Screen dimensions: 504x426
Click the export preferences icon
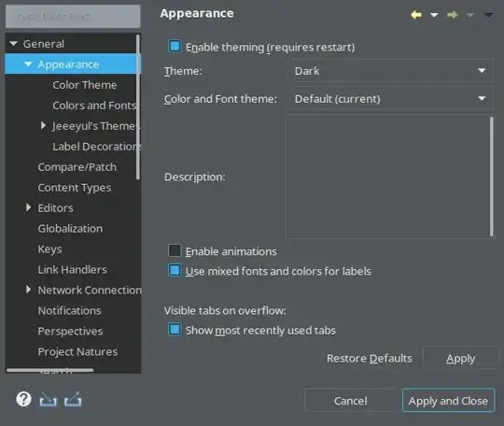coord(73,399)
